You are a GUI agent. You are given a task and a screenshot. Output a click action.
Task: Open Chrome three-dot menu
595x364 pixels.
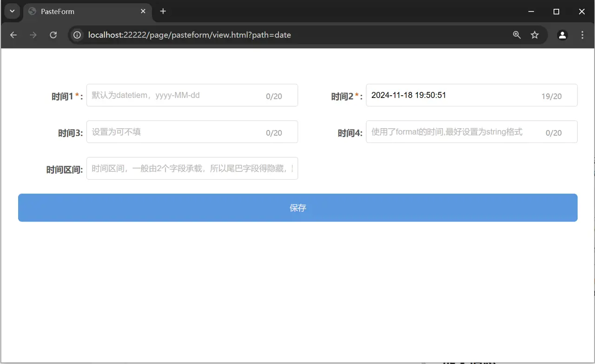point(582,35)
